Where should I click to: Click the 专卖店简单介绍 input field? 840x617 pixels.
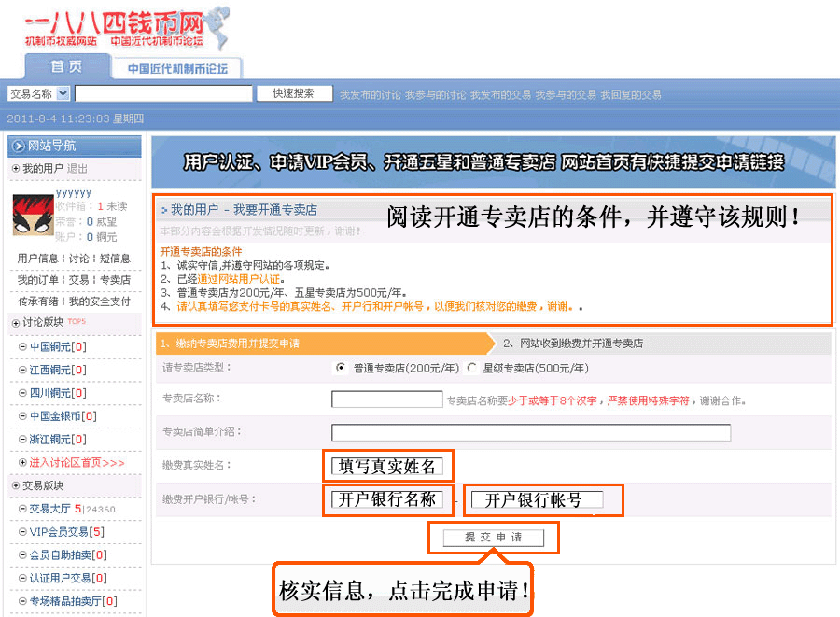pyautogui.click(x=530, y=432)
